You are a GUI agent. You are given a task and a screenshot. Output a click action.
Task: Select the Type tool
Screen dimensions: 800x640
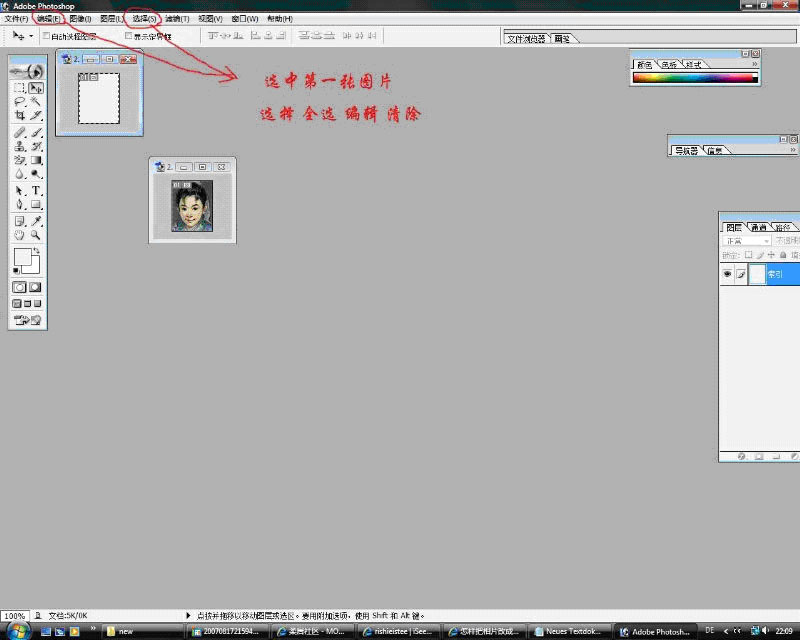tap(36, 191)
